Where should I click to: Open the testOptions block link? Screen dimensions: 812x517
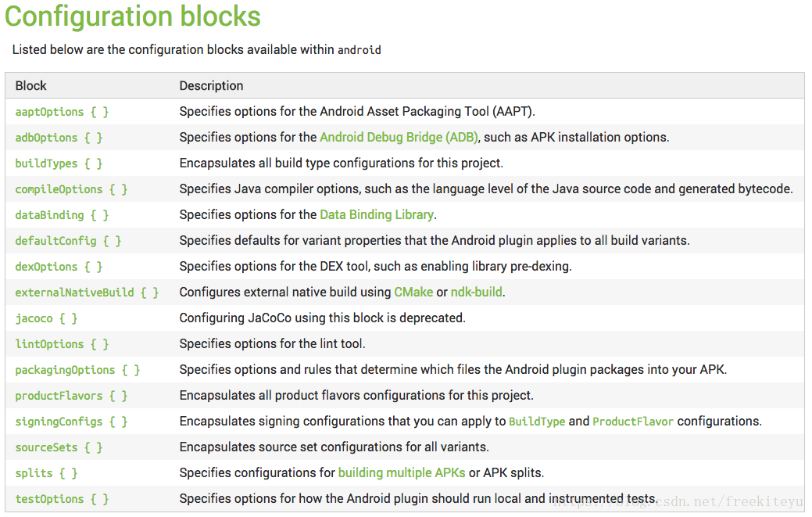62,499
